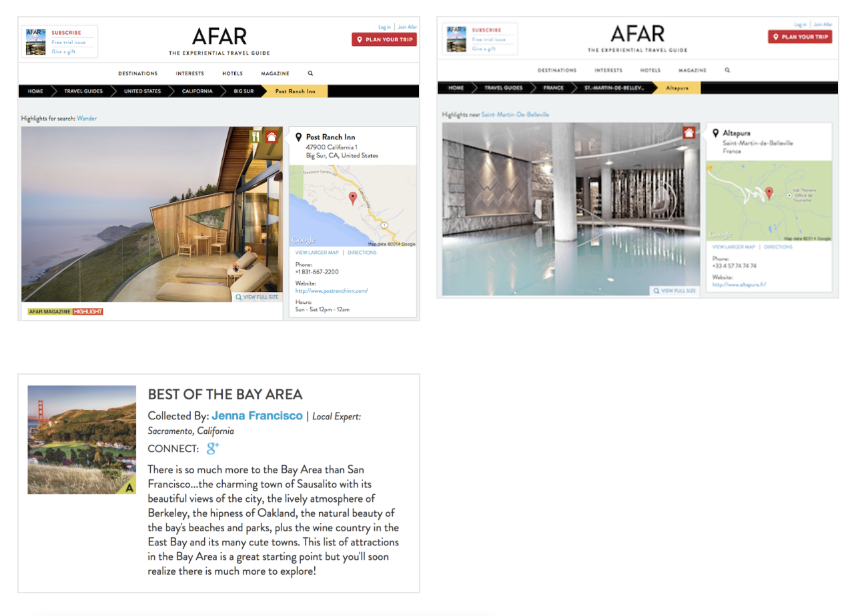The image size is (858, 616).
Task: Select France breadcrumb
Action: pyautogui.click(x=553, y=88)
